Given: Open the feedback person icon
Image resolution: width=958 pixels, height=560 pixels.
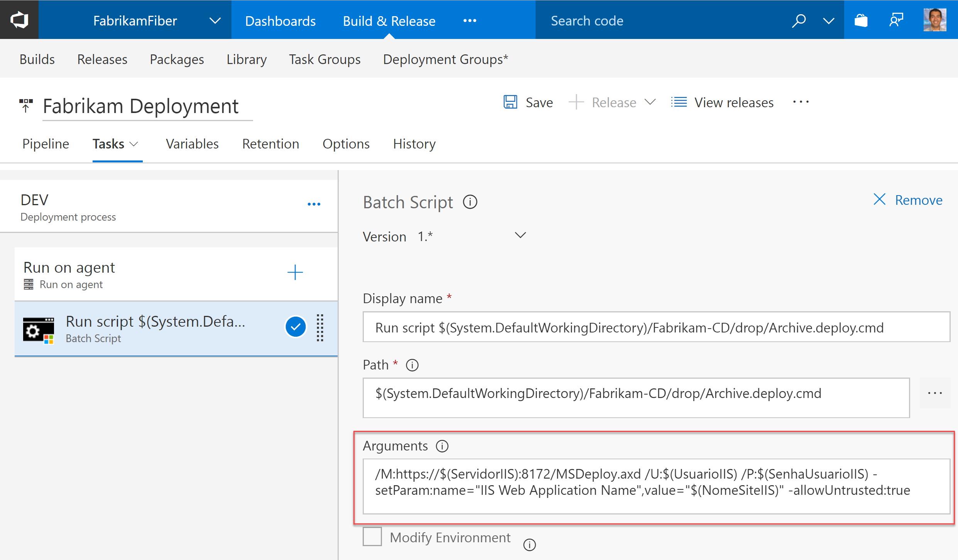Looking at the screenshot, I should [896, 20].
